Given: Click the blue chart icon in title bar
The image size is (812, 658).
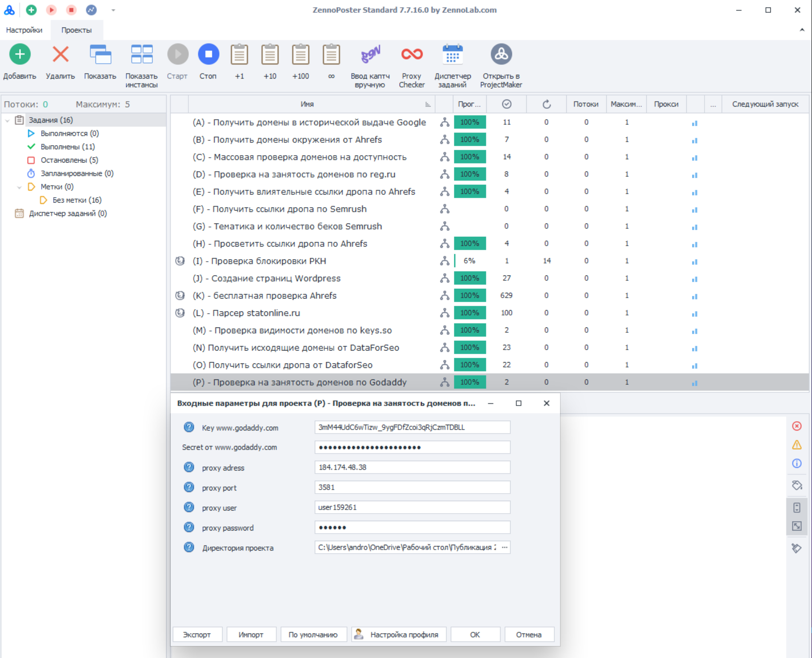Looking at the screenshot, I should click(91, 10).
